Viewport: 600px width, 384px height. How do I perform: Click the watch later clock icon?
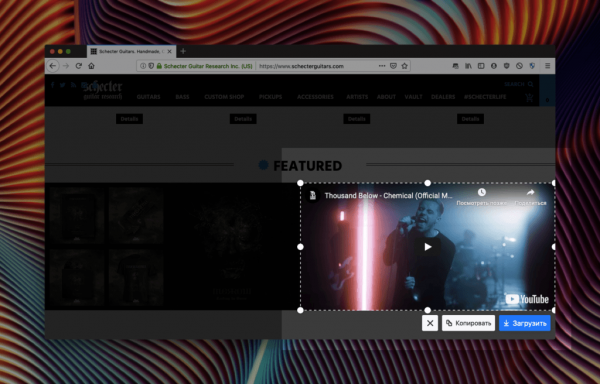click(482, 192)
